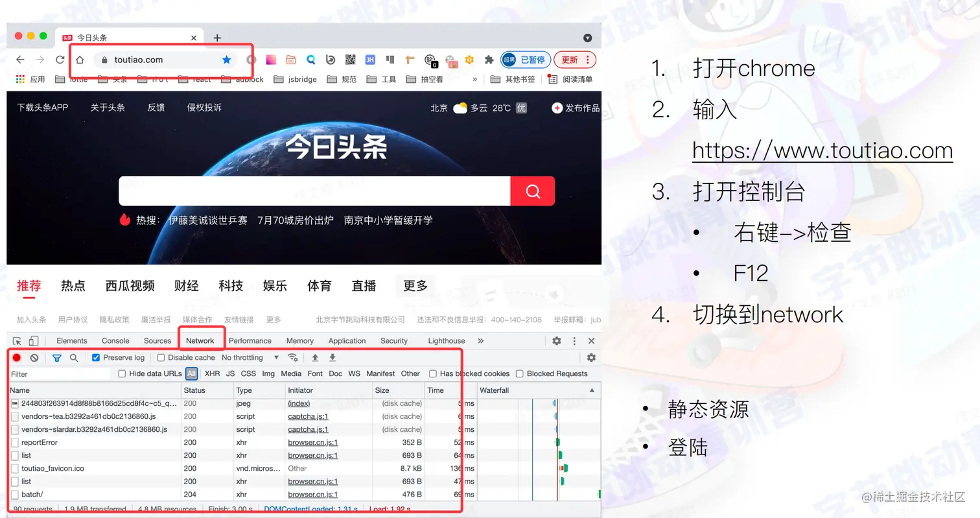
Task: Open the QR code extension icon
Action: tap(351, 60)
